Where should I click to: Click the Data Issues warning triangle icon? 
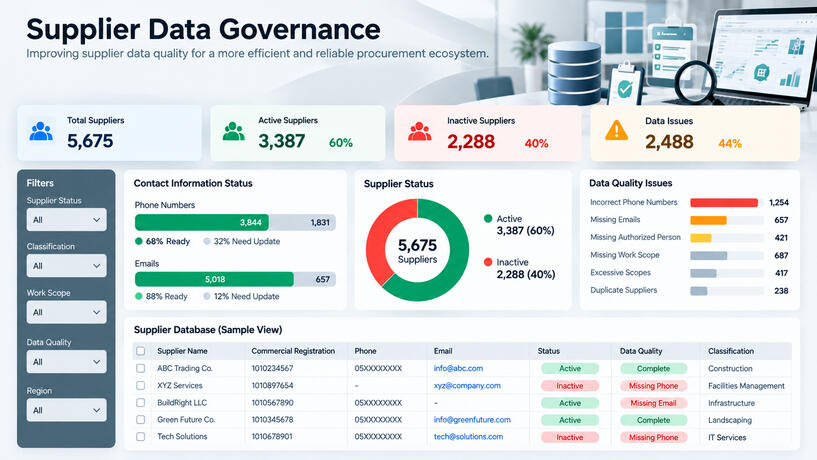tap(616, 130)
